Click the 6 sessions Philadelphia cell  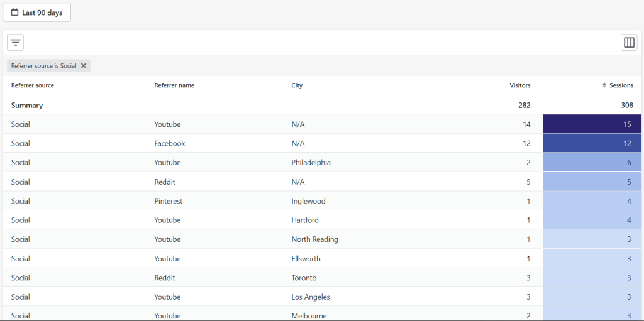click(592, 163)
